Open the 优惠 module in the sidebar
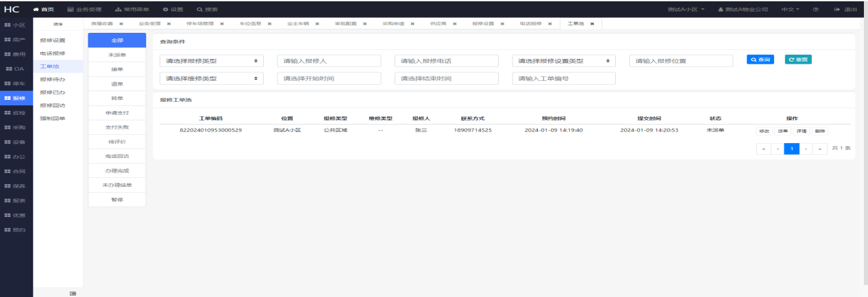The height and width of the screenshot is (297, 868). pos(16,215)
